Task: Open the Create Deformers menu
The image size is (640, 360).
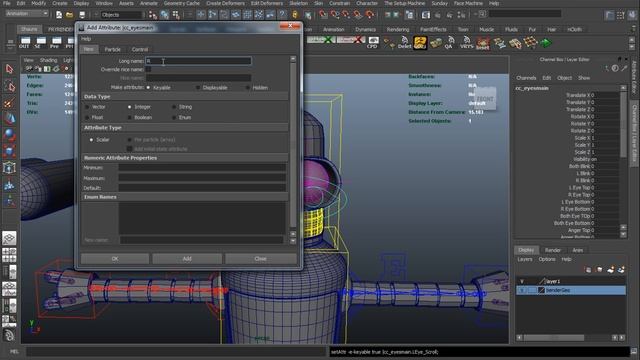Action: tap(225, 3)
